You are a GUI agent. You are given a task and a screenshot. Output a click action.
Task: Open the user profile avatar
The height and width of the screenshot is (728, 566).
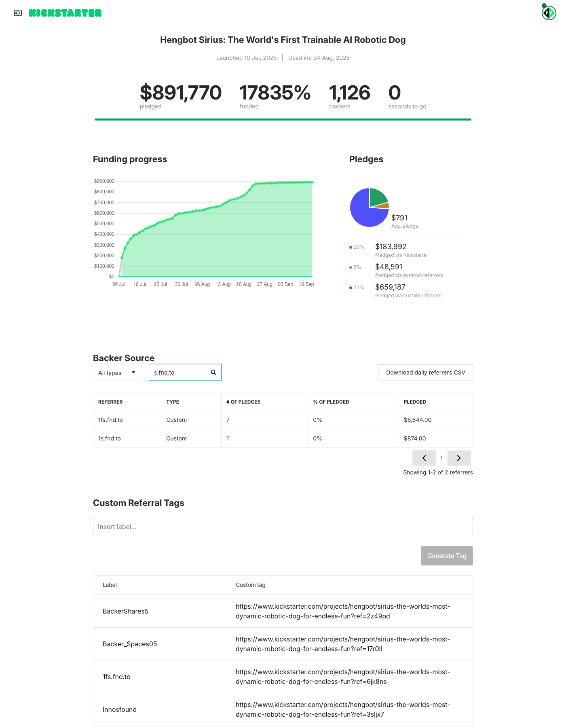549,13
